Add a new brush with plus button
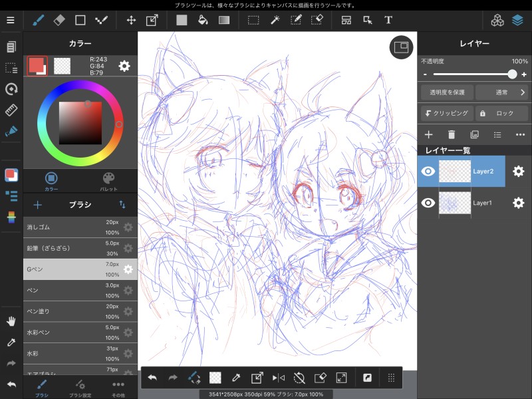Image resolution: width=532 pixels, height=399 pixels. [38, 205]
